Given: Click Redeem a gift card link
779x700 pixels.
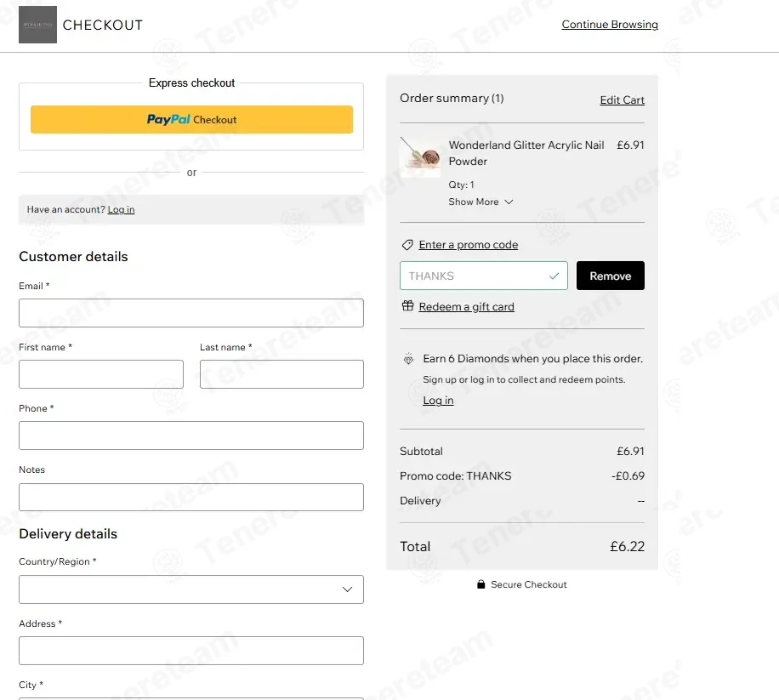Looking at the screenshot, I should 467,306.
